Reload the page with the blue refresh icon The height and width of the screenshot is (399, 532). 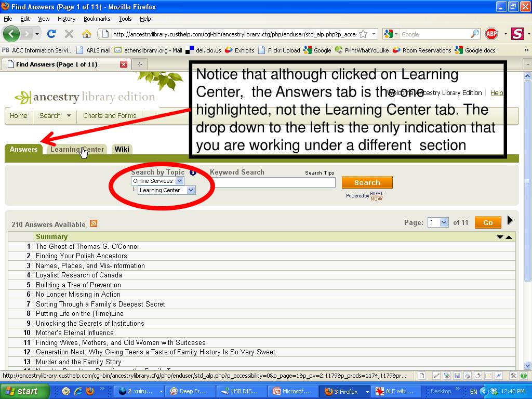click(51, 34)
